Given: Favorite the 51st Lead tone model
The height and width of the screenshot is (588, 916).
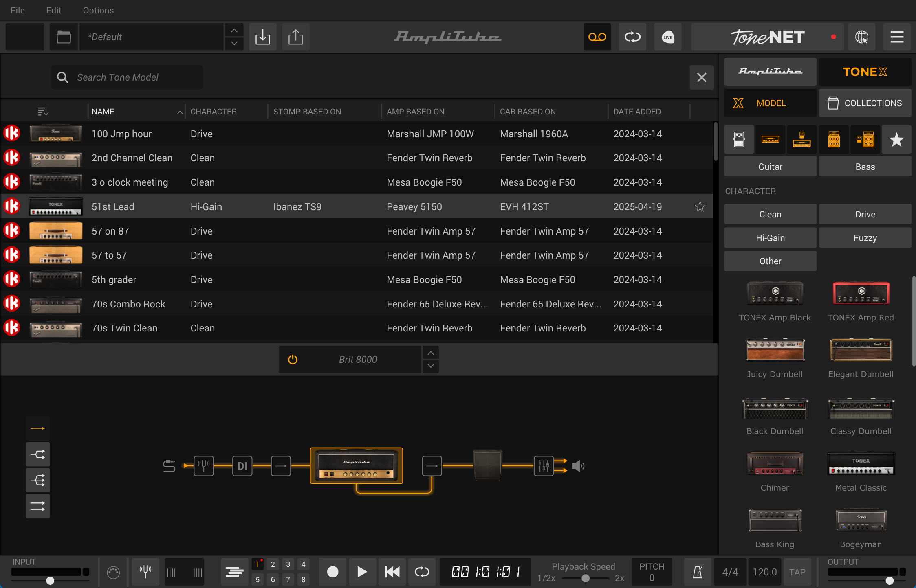Looking at the screenshot, I should coord(700,206).
